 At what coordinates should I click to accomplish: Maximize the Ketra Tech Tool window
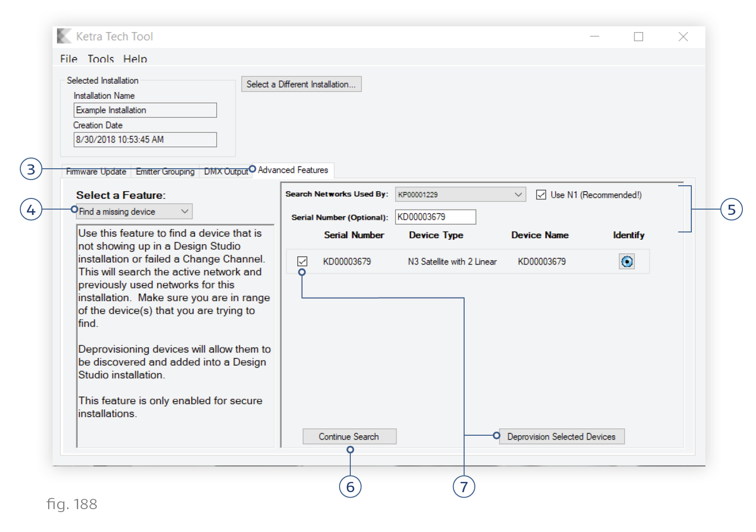coord(638,37)
